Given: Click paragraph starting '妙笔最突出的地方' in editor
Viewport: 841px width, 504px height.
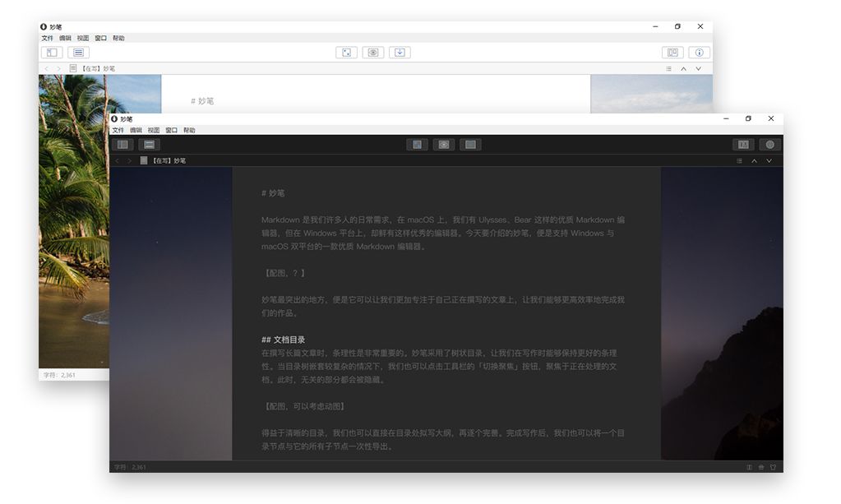Looking at the screenshot, I should tap(443, 306).
